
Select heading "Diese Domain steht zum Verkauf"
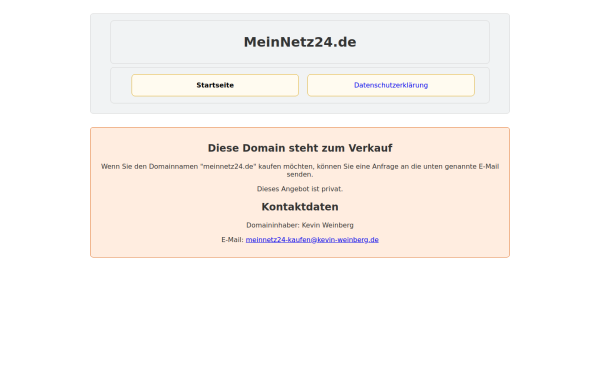pos(300,148)
